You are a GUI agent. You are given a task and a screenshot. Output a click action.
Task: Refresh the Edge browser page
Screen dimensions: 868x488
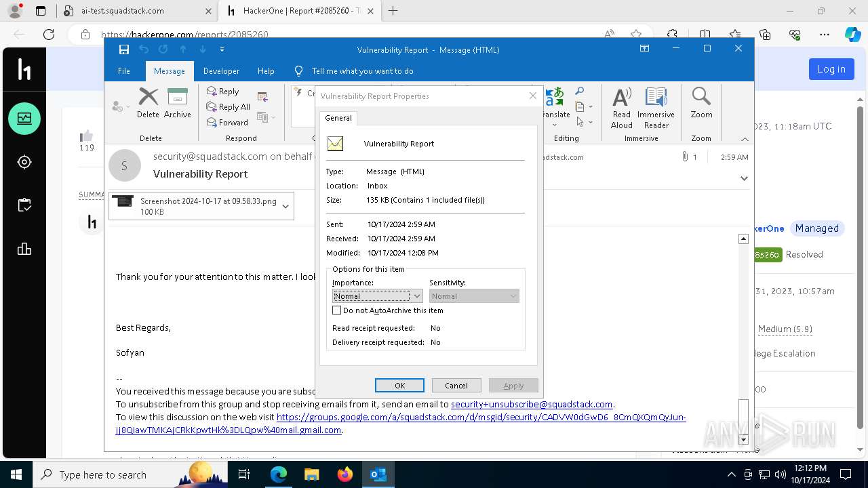49,35
